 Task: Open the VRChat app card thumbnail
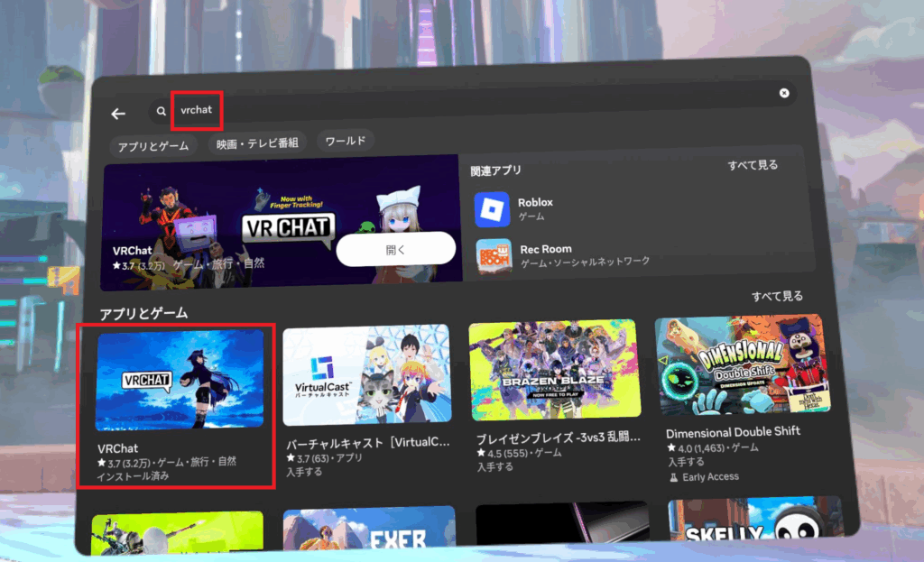click(180, 380)
